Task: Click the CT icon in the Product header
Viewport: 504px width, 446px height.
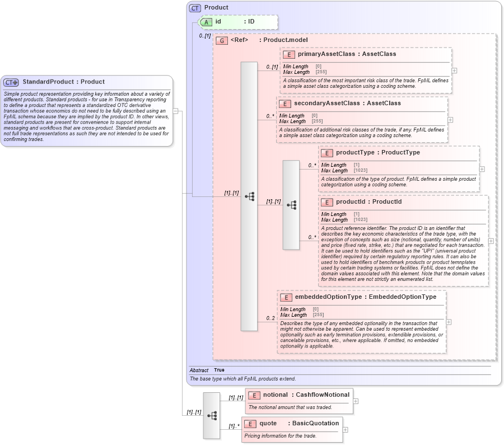Action: coord(194,7)
